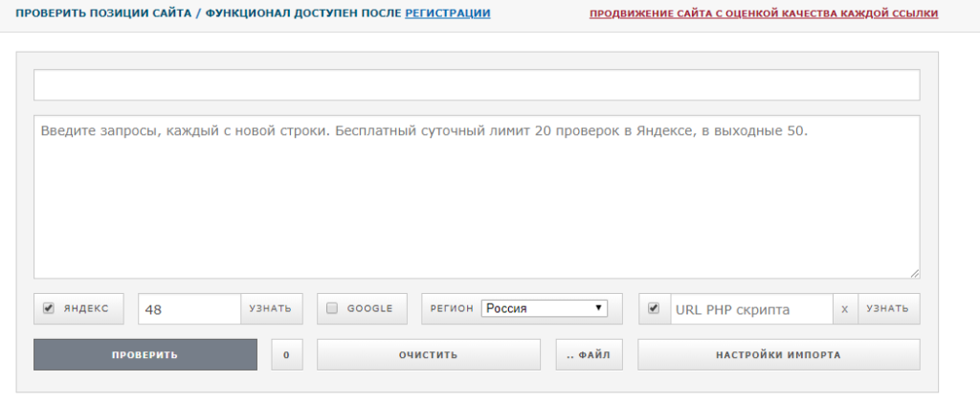Toggle the Яндекс checkbox
This screenshot has width=980, height=404.
48,309
